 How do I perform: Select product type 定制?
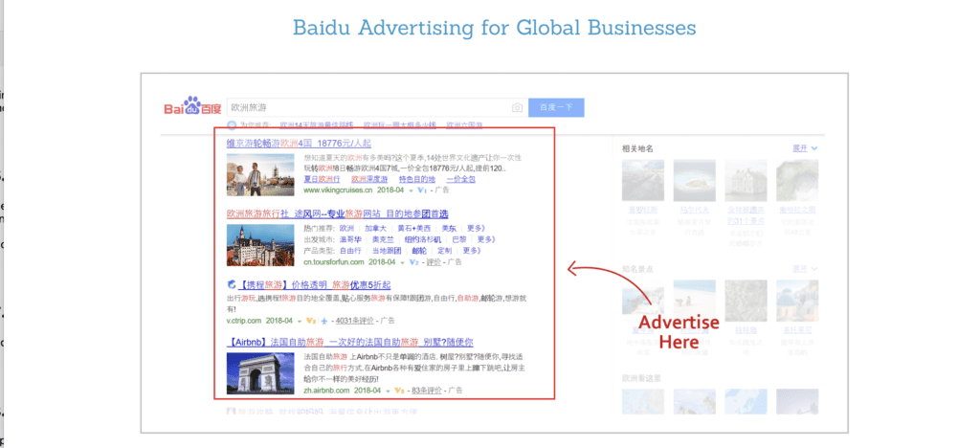[x=444, y=251]
